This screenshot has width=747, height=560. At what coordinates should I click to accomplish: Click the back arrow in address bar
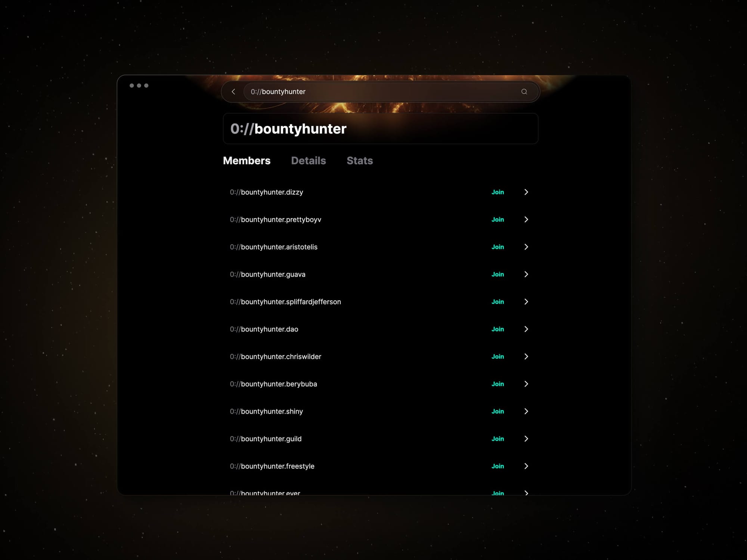tap(233, 92)
